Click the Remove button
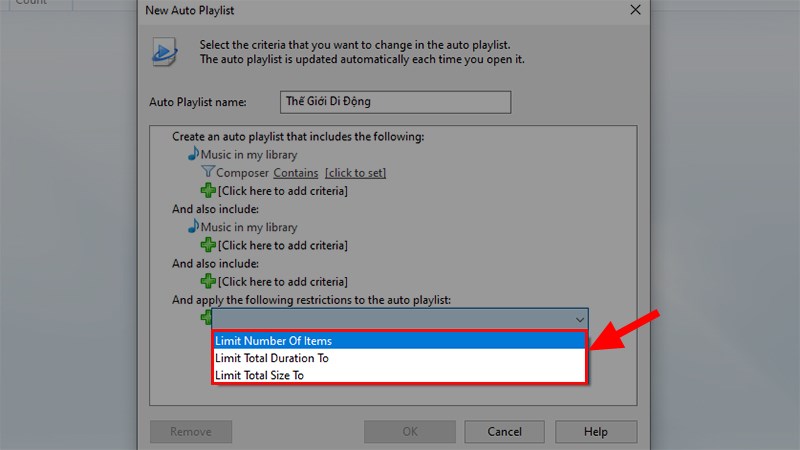 point(191,432)
